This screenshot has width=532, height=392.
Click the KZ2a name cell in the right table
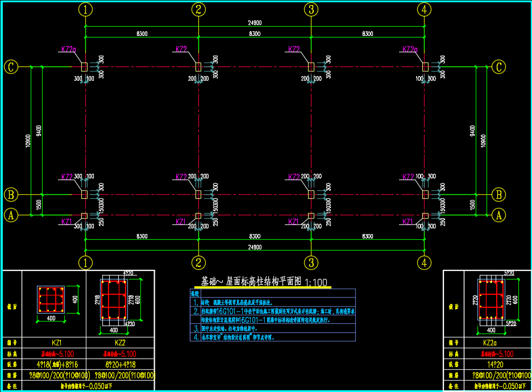tap(490, 343)
